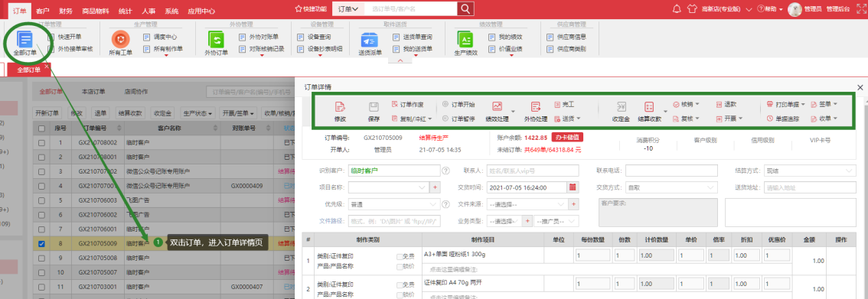Click the 保存 save icon
The width and height of the screenshot is (868, 299).
pyautogui.click(x=374, y=107)
